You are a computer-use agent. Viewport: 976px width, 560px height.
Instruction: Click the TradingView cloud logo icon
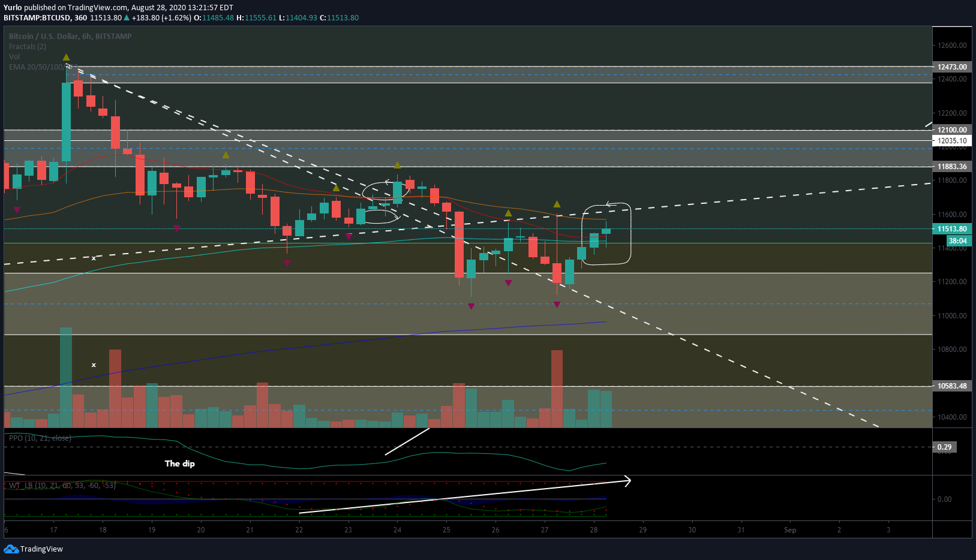[x=11, y=549]
